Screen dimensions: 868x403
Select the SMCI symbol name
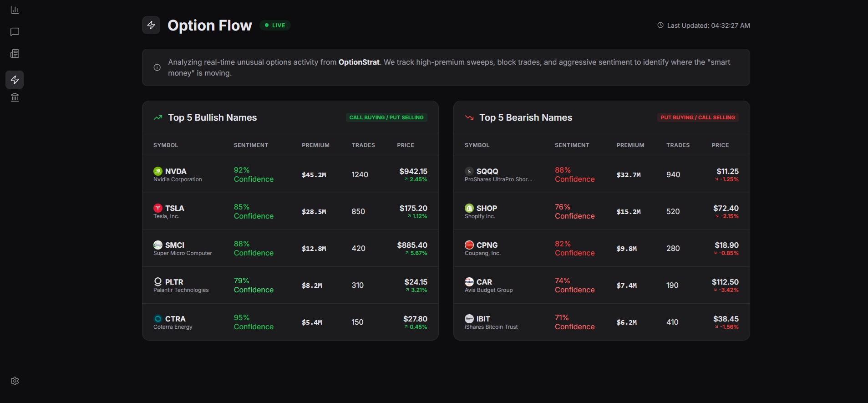click(x=175, y=245)
